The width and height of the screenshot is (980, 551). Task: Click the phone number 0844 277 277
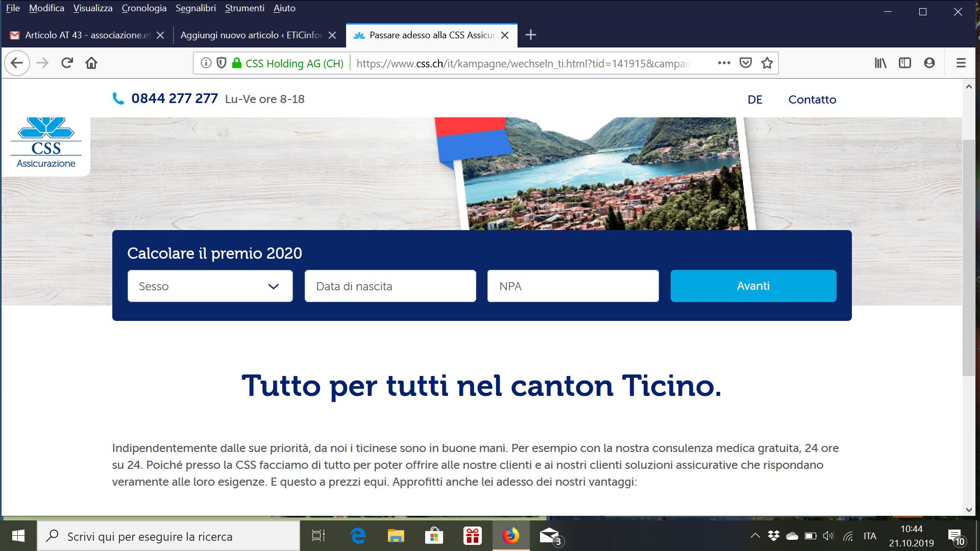175,98
